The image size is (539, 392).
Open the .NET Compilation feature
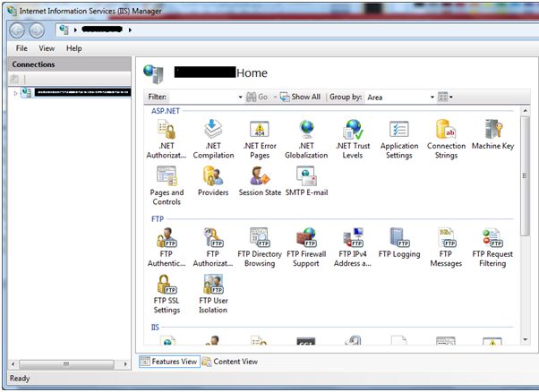click(x=213, y=139)
